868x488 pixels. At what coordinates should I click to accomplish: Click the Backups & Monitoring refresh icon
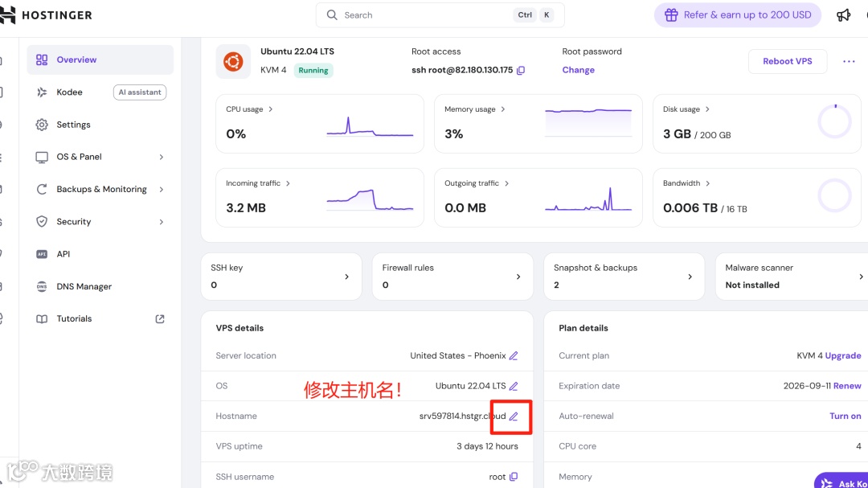pos(42,190)
